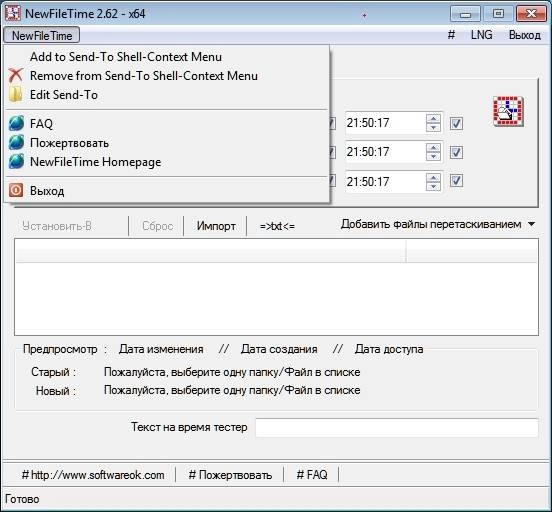Open the # menu in menu bar
The width and height of the screenshot is (552, 512).
click(451, 35)
